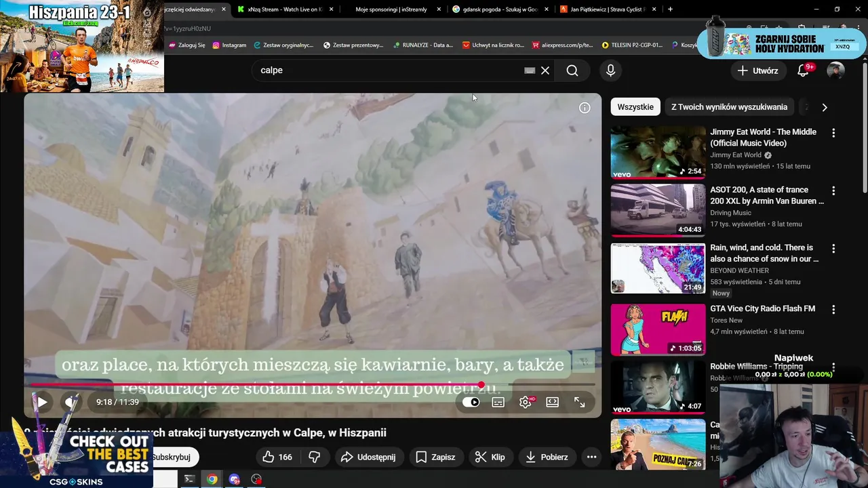
Task: Close the xNzq Stream tab
Action: [x=332, y=9]
